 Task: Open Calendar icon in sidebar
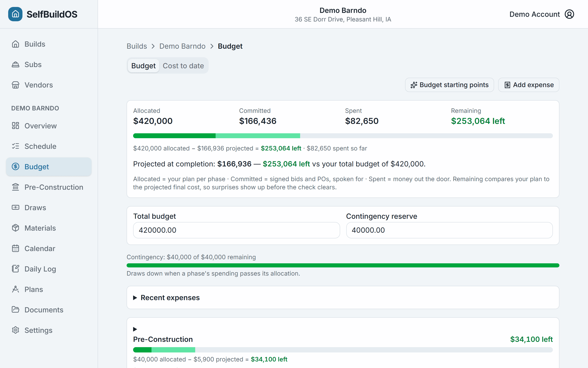click(x=16, y=248)
